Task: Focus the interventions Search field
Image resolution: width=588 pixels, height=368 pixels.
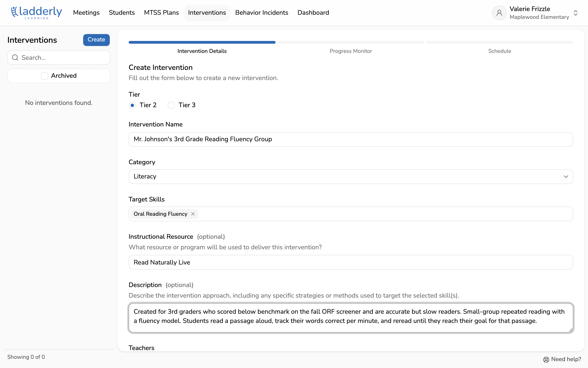Action: (x=59, y=57)
